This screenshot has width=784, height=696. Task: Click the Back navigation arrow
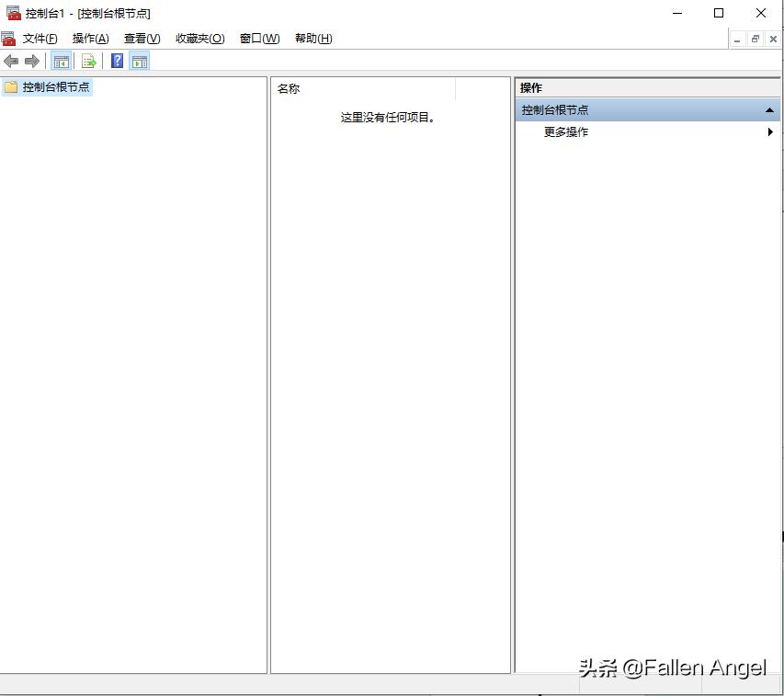pos(11,61)
